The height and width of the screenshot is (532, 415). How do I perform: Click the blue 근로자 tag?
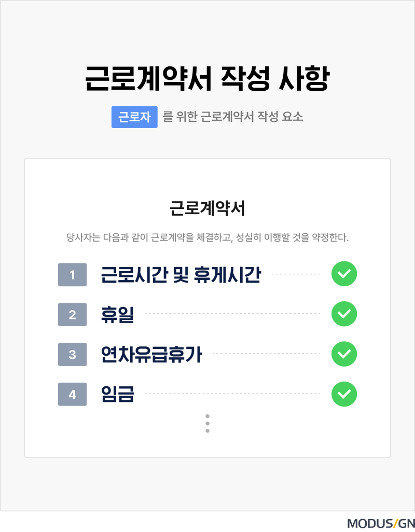point(134,117)
